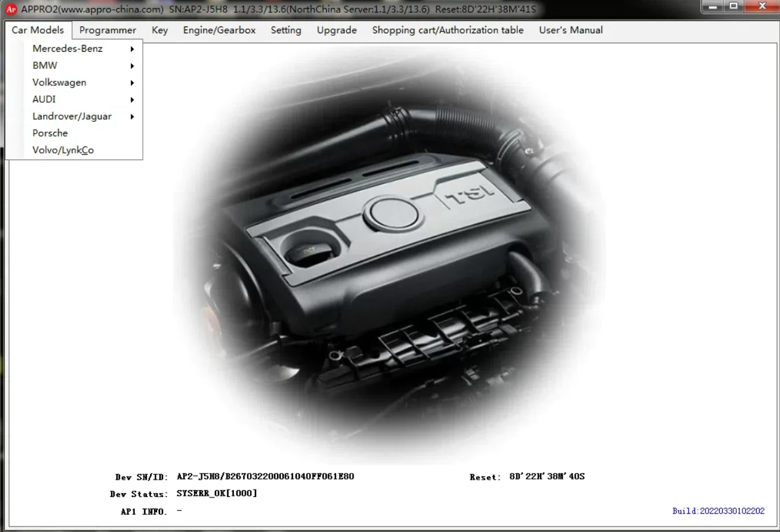Select Mercedes-Benz from Car Models list
The height and width of the screenshot is (532, 780).
(x=74, y=49)
